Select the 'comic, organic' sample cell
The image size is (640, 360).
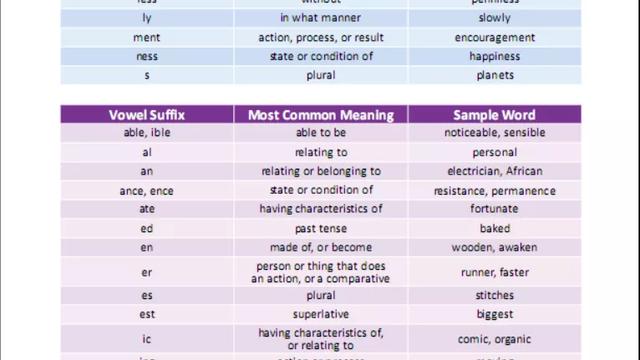click(x=494, y=339)
